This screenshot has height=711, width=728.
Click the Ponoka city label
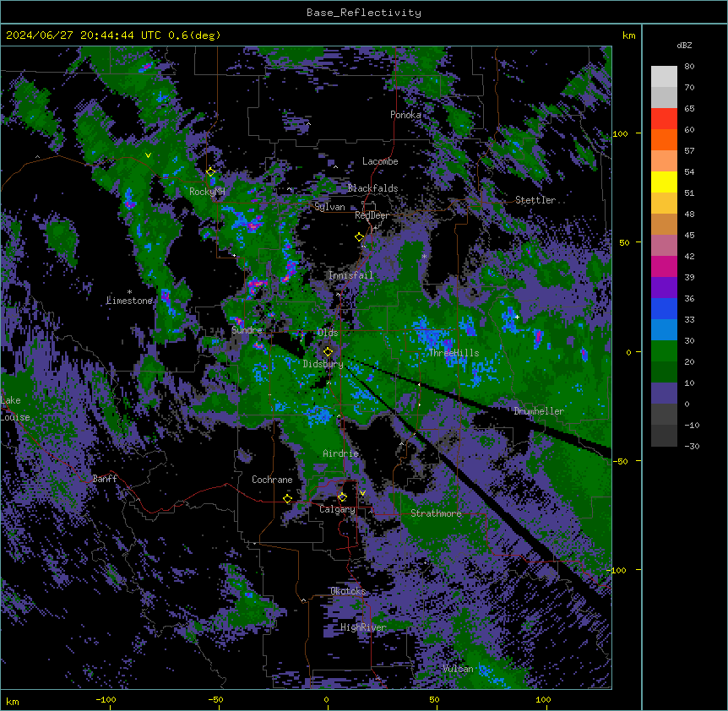pos(405,115)
